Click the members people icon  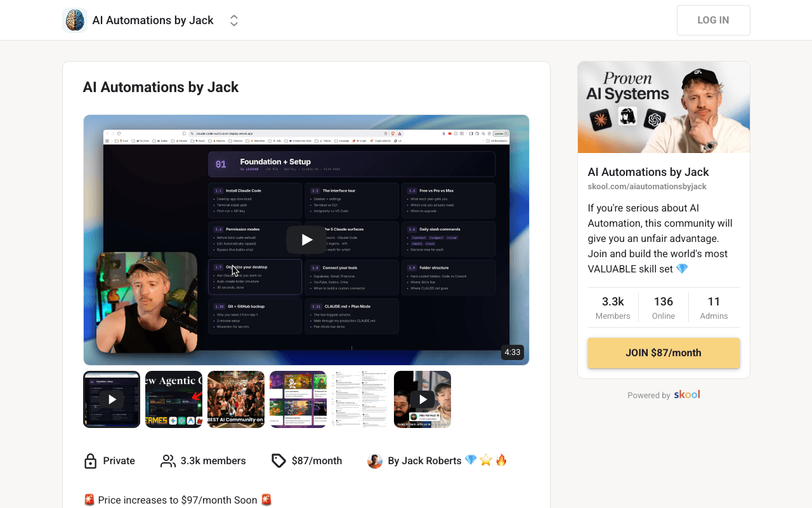[168, 461]
